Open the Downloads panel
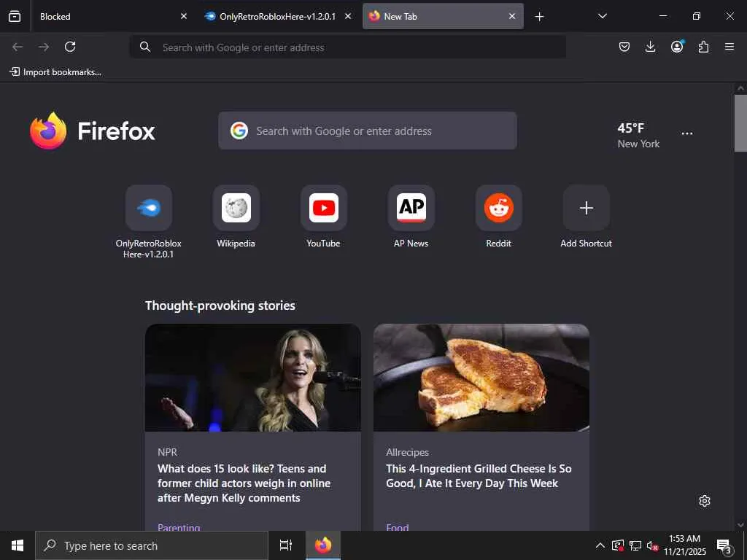Screen dimensions: 747x560 coord(650,47)
